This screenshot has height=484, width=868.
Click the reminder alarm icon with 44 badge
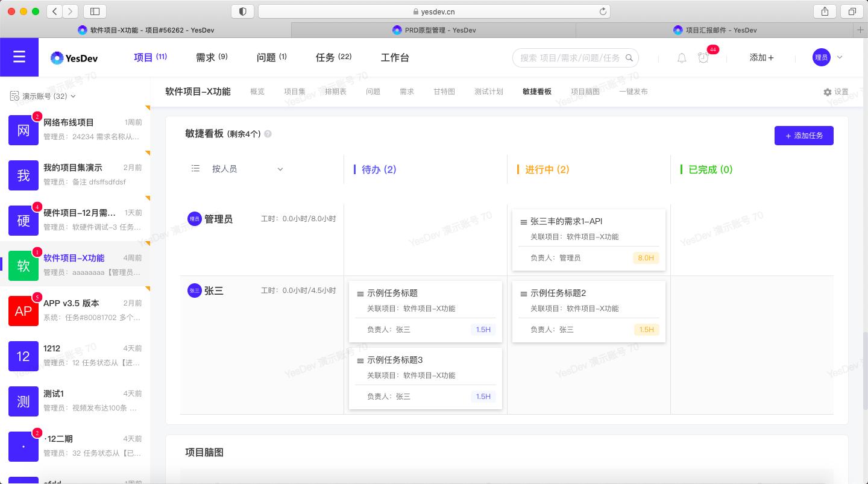(x=703, y=58)
